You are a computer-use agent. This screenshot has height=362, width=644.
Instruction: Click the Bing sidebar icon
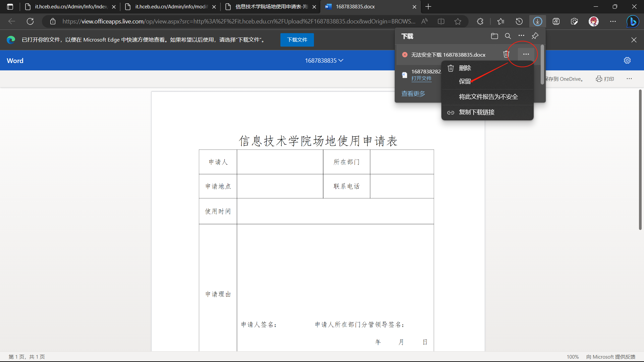coord(633,21)
